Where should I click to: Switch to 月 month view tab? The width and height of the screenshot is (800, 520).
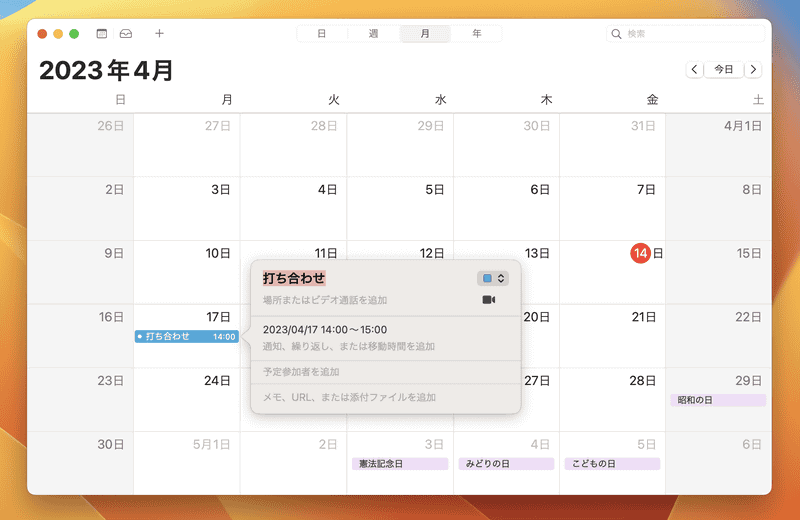pos(425,34)
